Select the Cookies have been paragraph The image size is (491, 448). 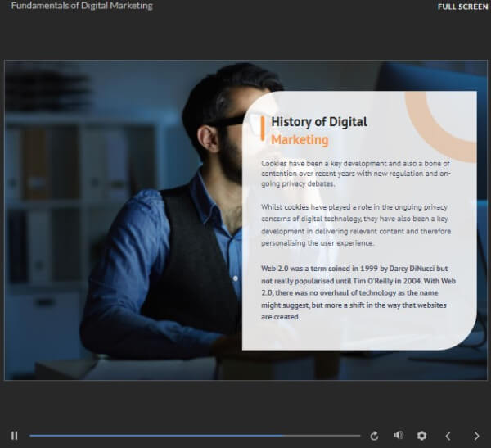coord(356,174)
